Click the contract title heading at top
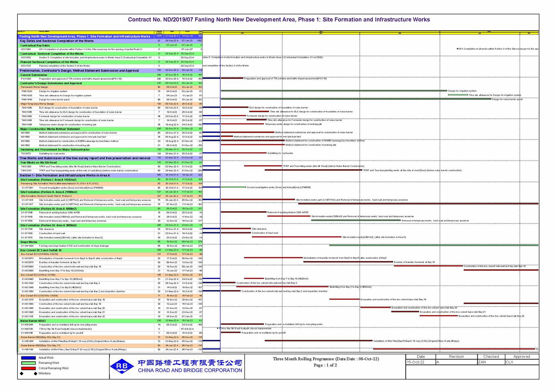This screenshot has height=392, width=555. 279,20
